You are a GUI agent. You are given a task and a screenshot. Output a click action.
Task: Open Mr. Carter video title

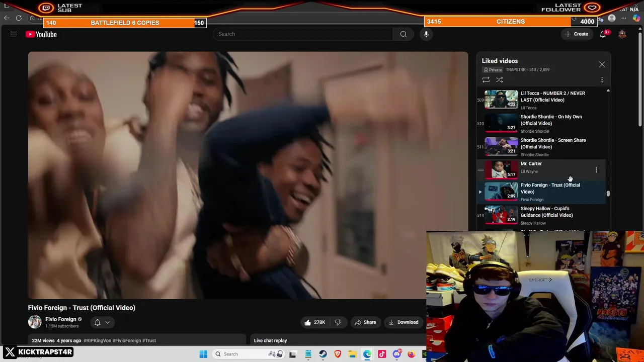[x=531, y=163]
